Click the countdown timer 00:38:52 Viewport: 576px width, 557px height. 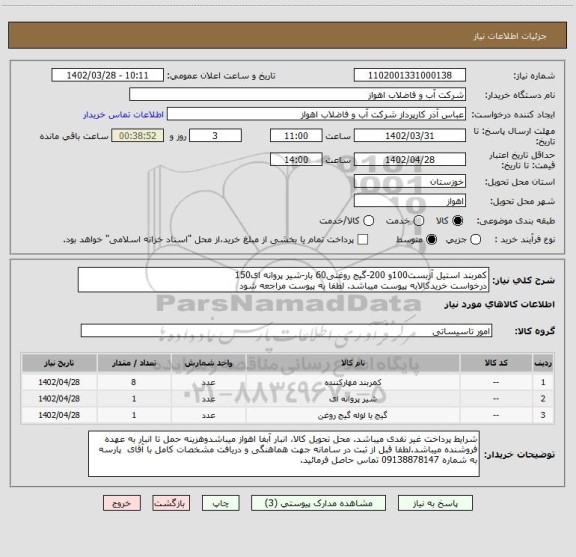[x=138, y=136]
